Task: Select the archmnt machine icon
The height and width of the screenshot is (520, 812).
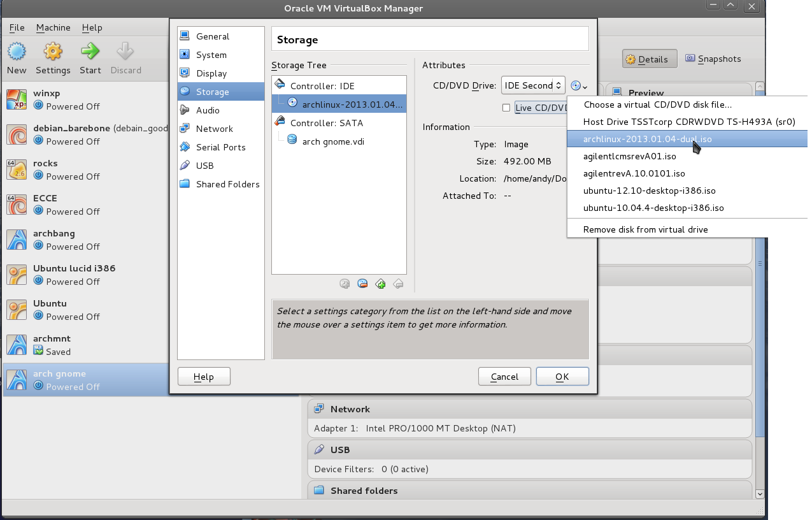Action: 17,345
